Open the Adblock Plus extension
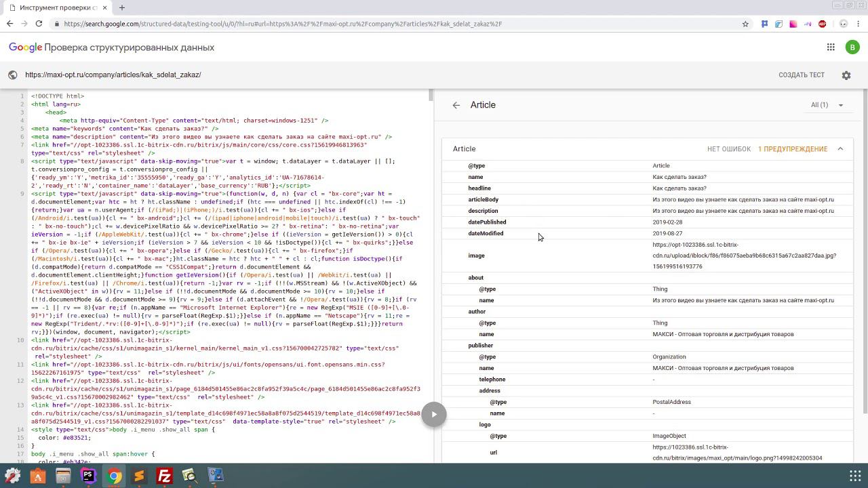The height and width of the screenshot is (488, 868). click(823, 24)
